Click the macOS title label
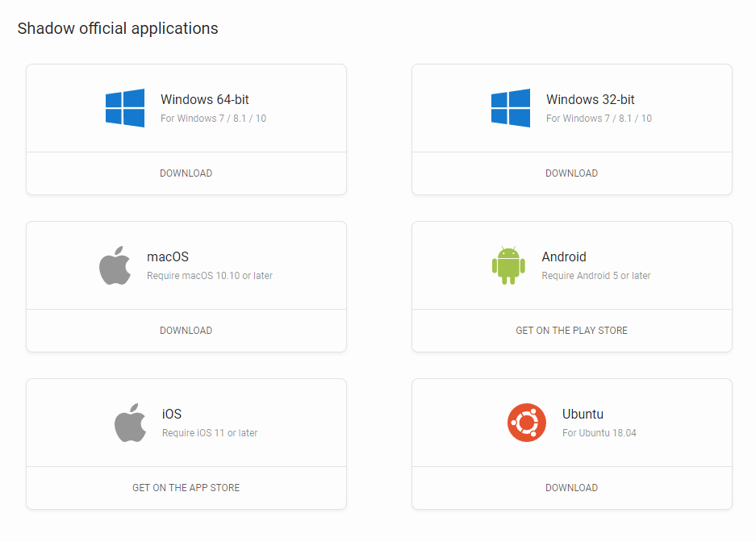 click(x=168, y=257)
